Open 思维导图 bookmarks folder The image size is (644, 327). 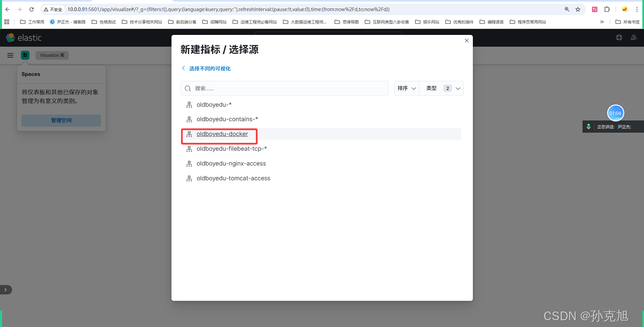347,22
